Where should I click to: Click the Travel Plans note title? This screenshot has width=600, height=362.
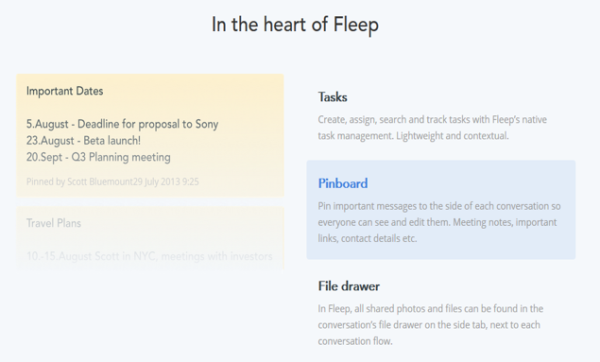54,223
